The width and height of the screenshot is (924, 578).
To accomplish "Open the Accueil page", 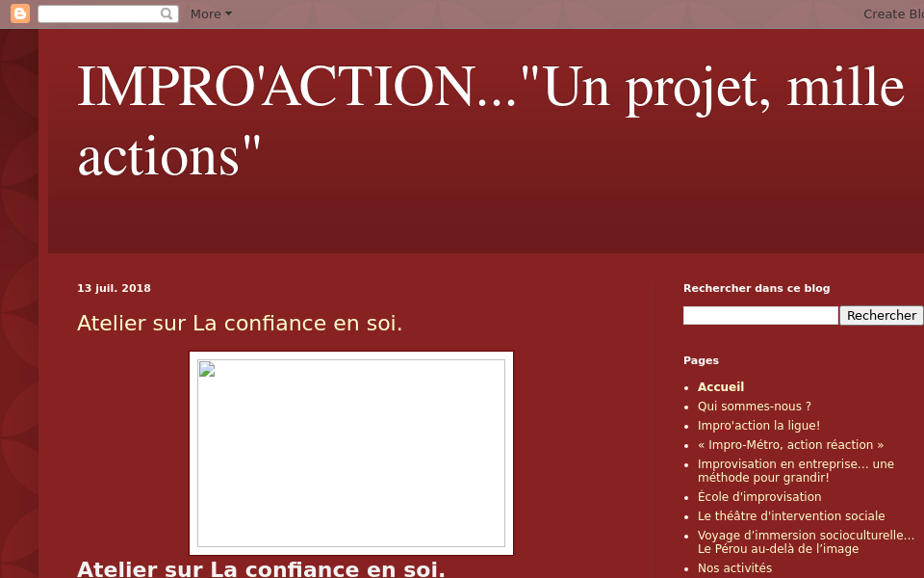I will pyautogui.click(x=720, y=386).
